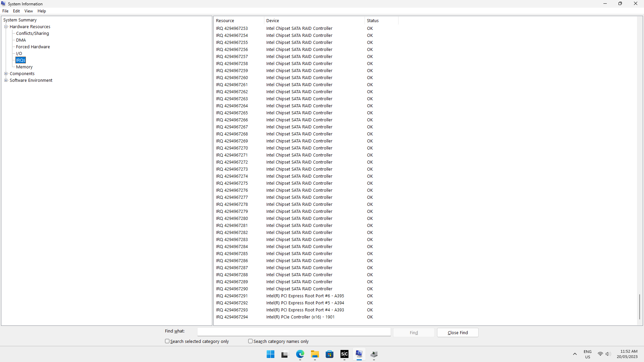The image size is (644, 362).
Task: Select DMA tree item
Action: pos(21,40)
